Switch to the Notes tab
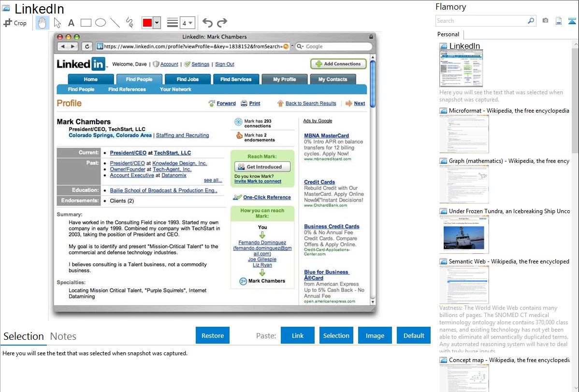 tap(63, 336)
